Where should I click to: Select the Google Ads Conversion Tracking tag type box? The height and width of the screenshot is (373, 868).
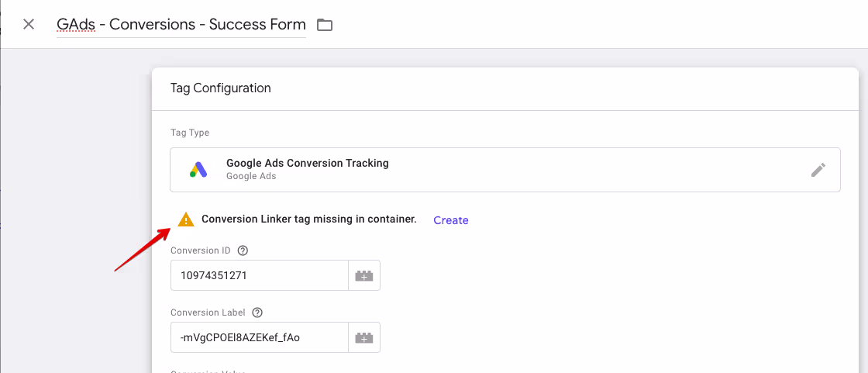click(x=505, y=170)
